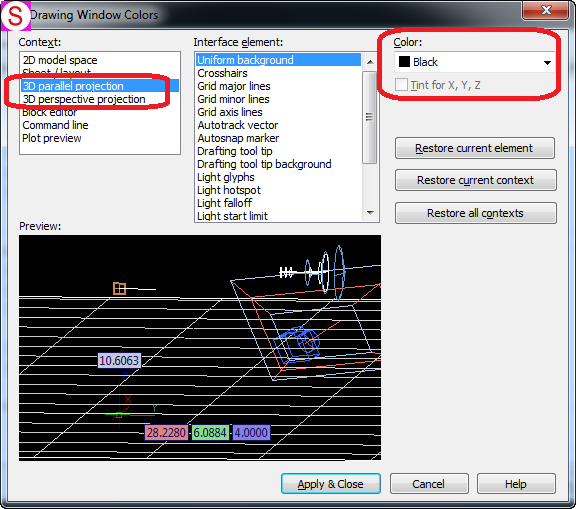Pick Light glyphs element
This screenshot has height=509, width=576.
pos(278,177)
